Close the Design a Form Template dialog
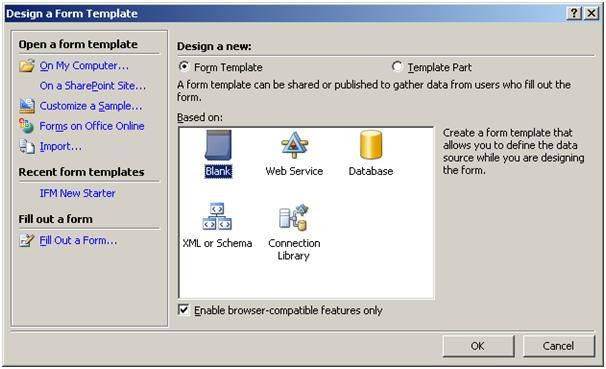 tap(592, 14)
